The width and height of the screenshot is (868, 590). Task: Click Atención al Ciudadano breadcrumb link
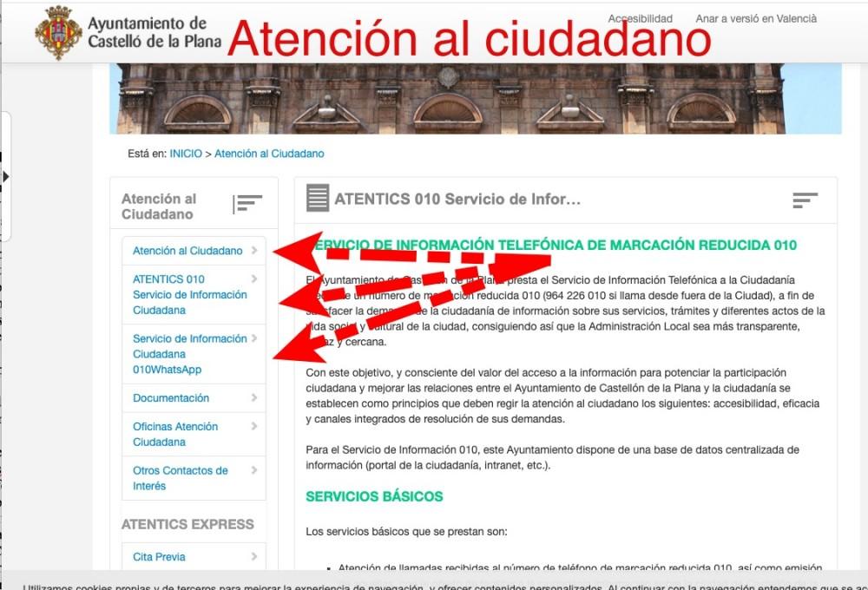[269, 154]
